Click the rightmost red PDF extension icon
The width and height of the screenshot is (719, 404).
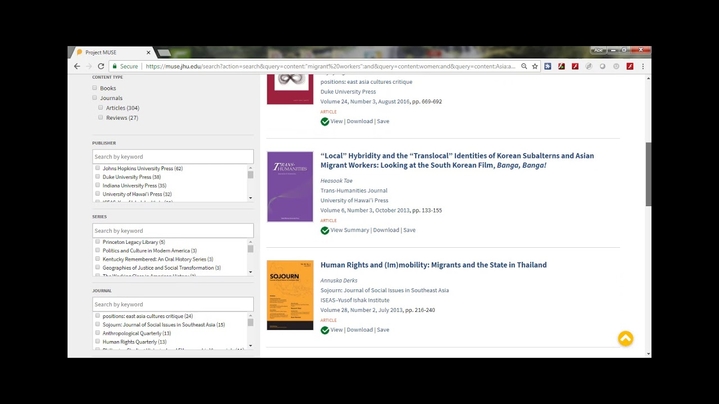[x=630, y=66]
